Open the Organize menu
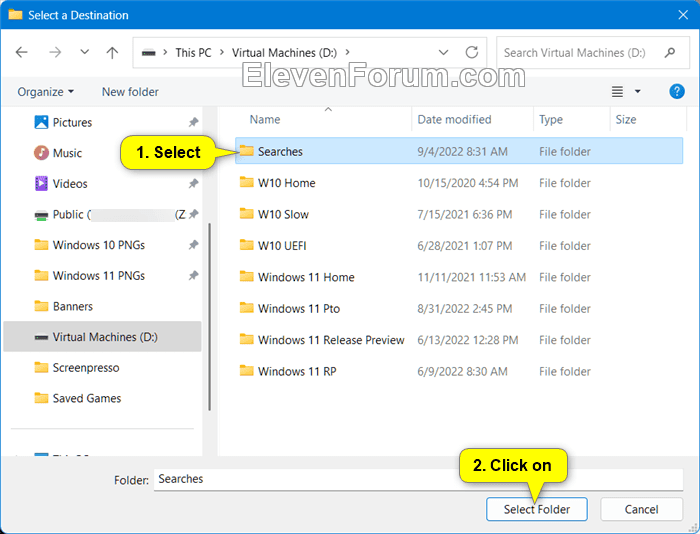Image resolution: width=700 pixels, height=534 pixels. [x=46, y=92]
